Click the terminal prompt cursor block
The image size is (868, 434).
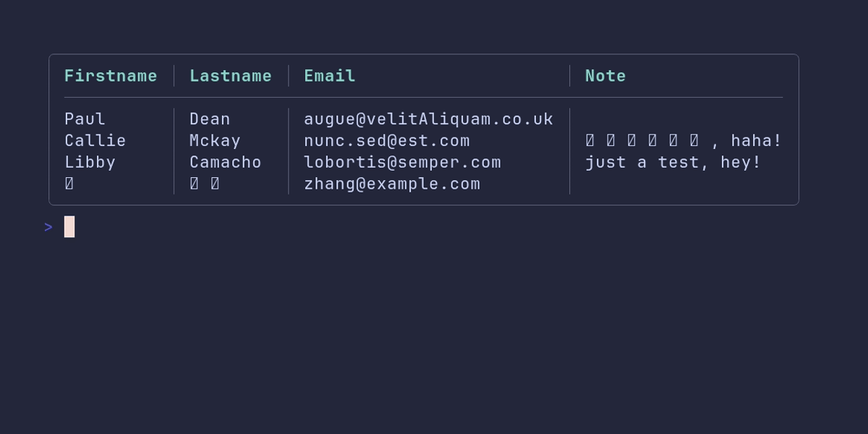(x=69, y=226)
